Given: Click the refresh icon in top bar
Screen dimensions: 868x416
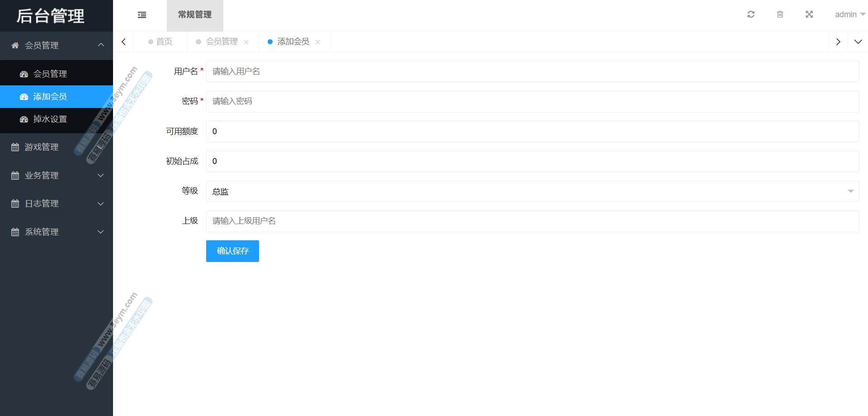Looking at the screenshot, I should tap(751, 14).
